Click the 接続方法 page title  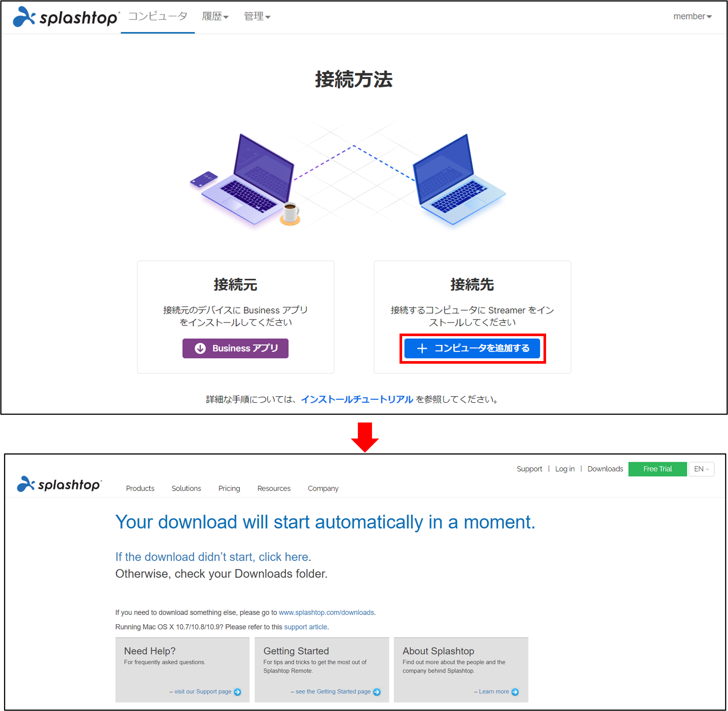[x=353, y=79]
